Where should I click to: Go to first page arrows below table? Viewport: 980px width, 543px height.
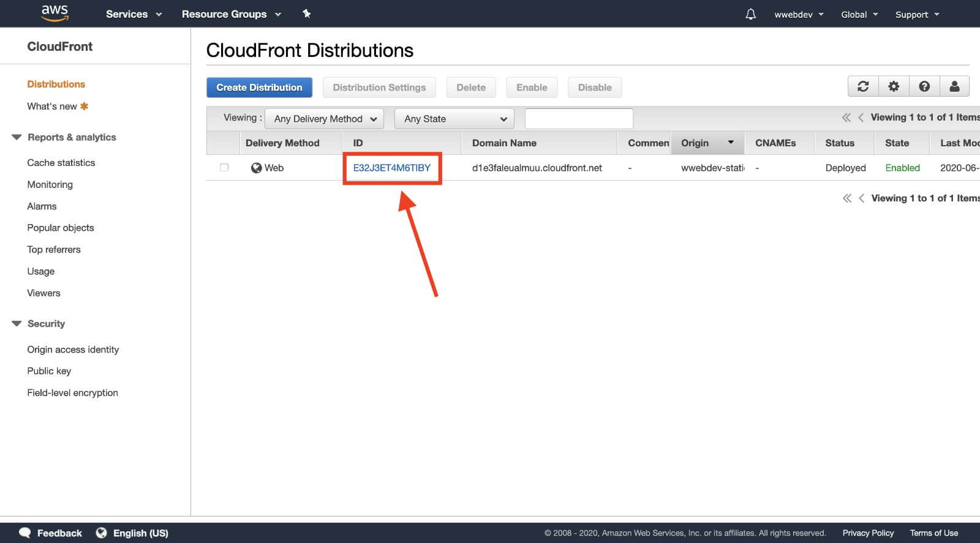(x=846, y=198)
